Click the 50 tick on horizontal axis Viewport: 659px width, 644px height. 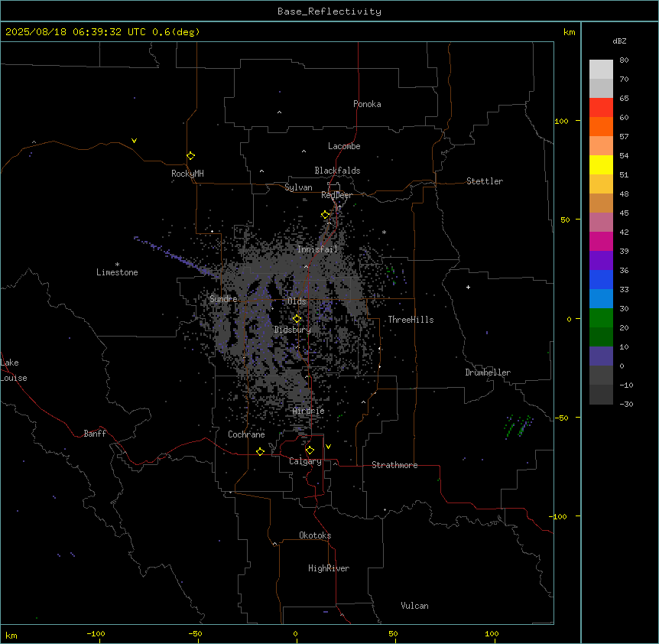[393, 633]
